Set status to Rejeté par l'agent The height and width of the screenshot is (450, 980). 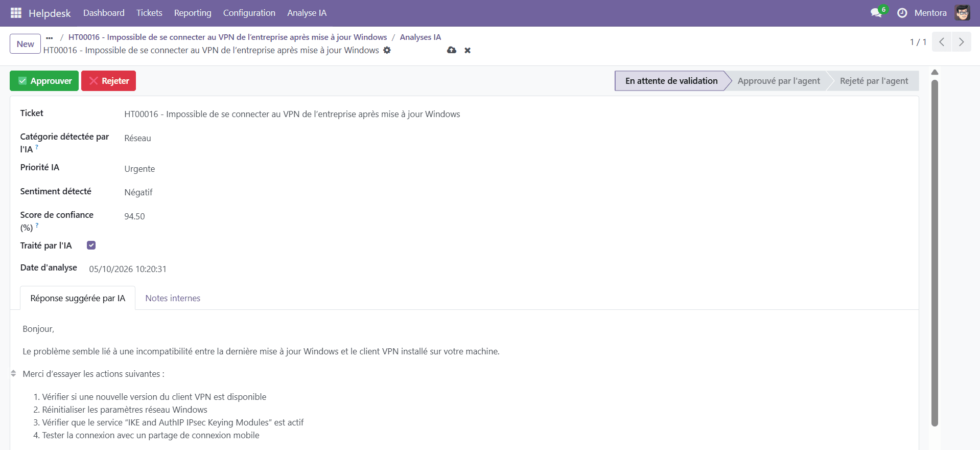[x=874, y=81]
